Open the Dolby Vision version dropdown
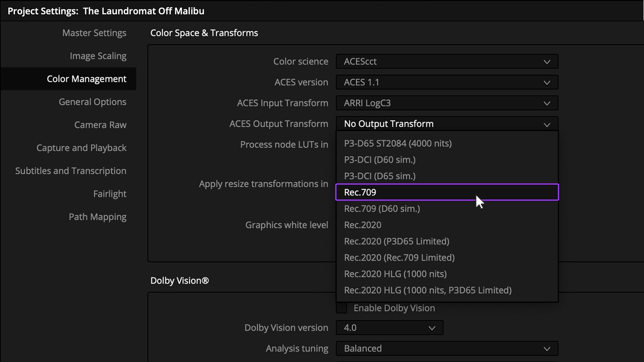Image resolution: width=644 pixels, height=362 pixels. (388, 327)
